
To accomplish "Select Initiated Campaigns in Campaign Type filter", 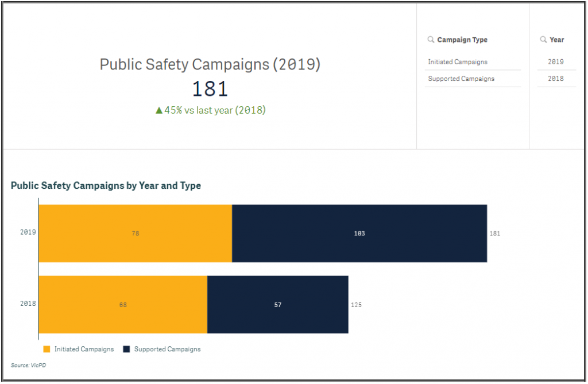I will [458, 62].
